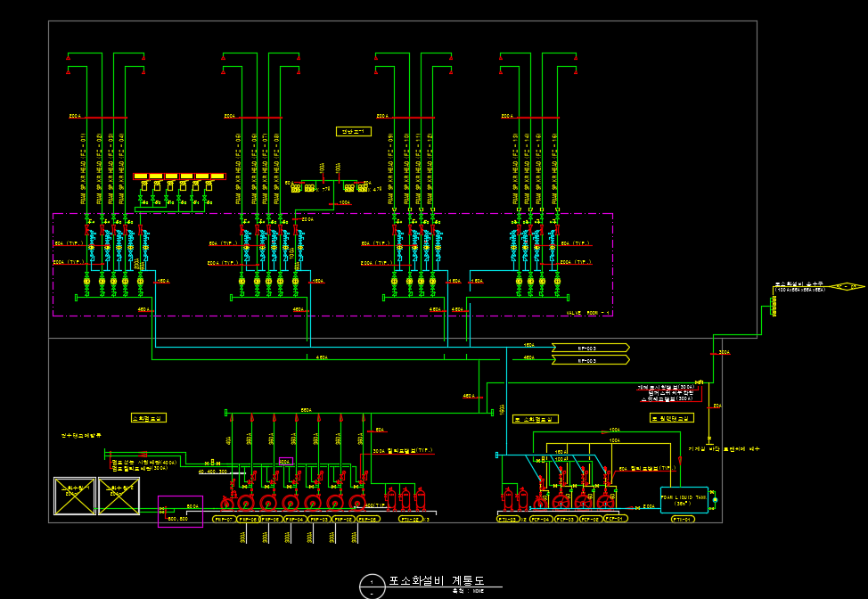Click the FOAM SP'KR HEAD (FS-13) riser label
The width and height of the screenshot is (868, 599).
pyautogui.click(x=516, y=168)
